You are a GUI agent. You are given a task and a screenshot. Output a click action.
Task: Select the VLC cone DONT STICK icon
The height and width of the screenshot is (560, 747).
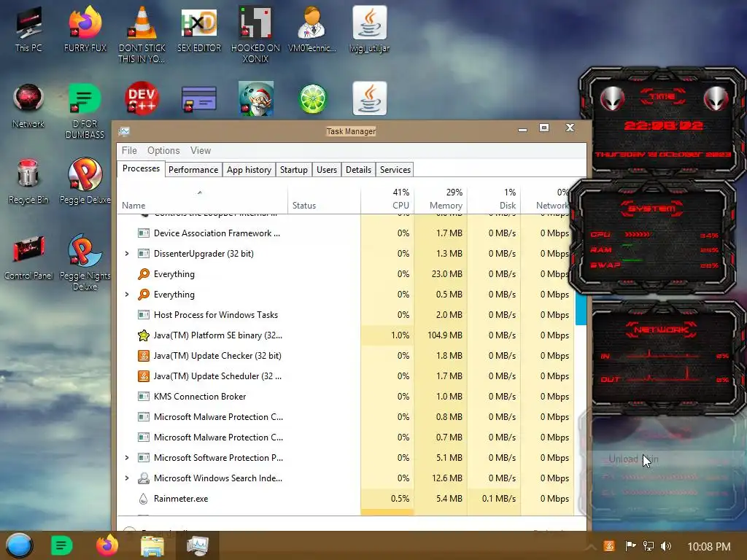pyautogui.click(x=142, y=34)
